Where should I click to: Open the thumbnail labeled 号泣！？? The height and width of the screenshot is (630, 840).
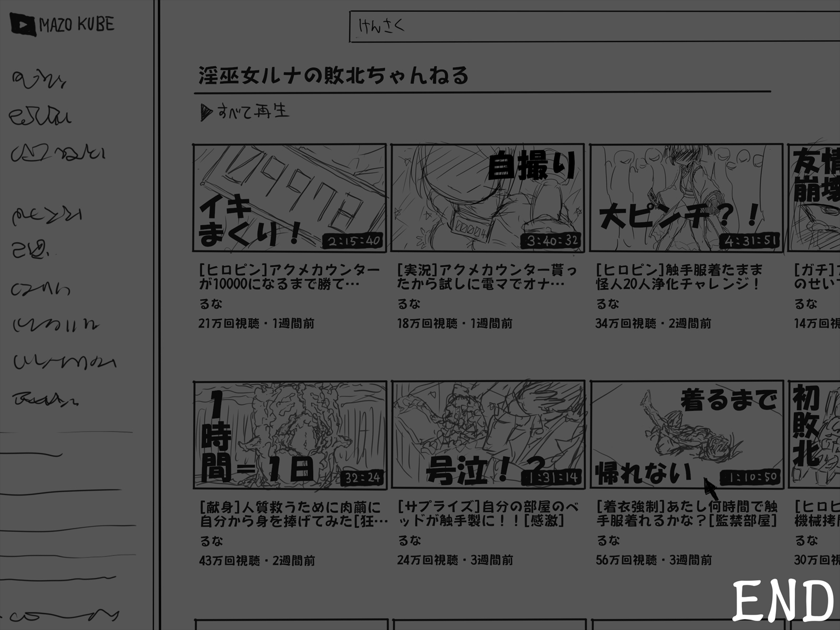tap(487, 435)
